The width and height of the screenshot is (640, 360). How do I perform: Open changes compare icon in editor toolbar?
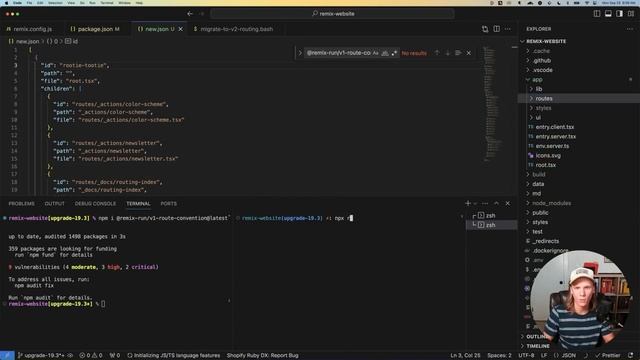pyautogui.click(x=485, y=29)
